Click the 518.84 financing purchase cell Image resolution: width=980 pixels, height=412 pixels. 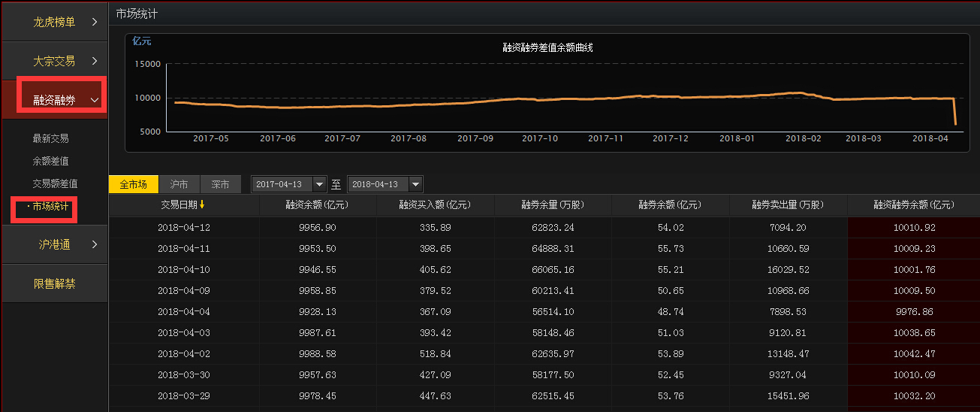point(435,353)
